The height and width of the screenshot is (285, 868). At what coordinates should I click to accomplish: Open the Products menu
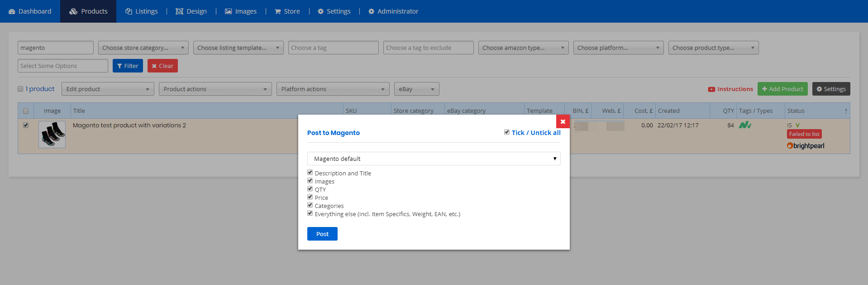88,11
